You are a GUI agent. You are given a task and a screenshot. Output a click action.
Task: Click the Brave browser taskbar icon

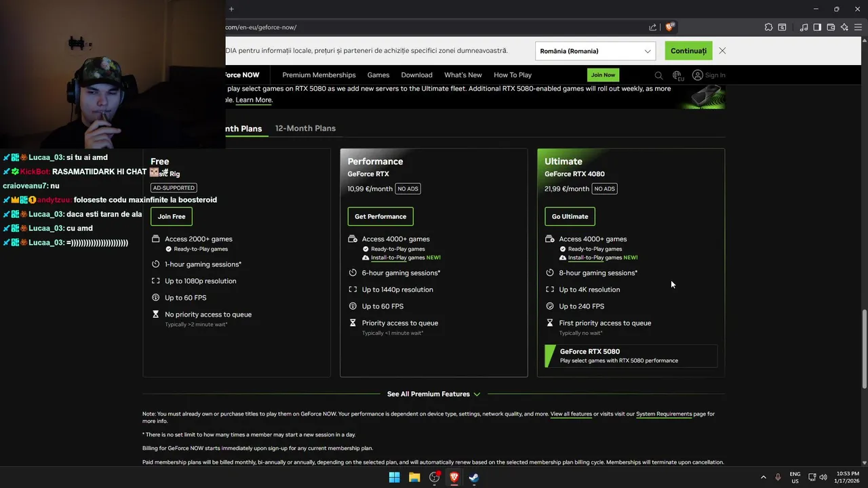coord(454,477)
